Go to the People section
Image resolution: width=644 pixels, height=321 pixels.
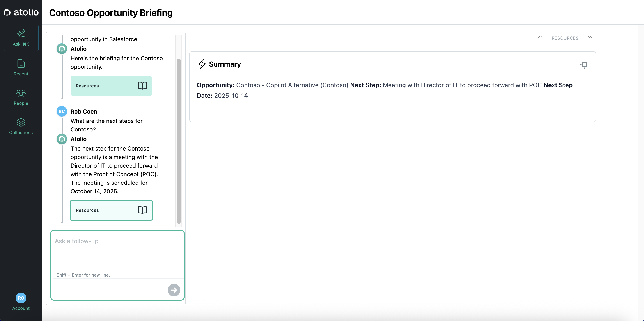click(21, 97)
